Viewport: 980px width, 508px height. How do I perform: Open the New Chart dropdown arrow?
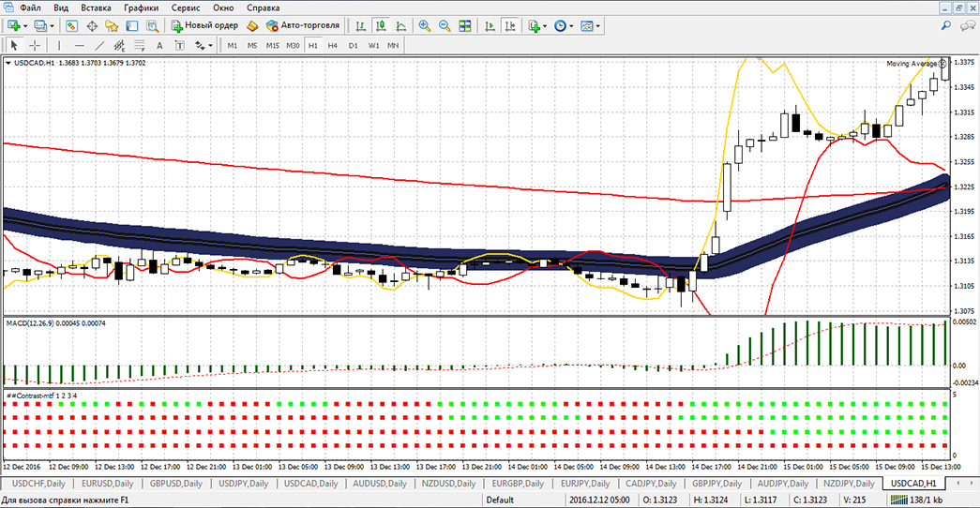(x=25, y=26)
